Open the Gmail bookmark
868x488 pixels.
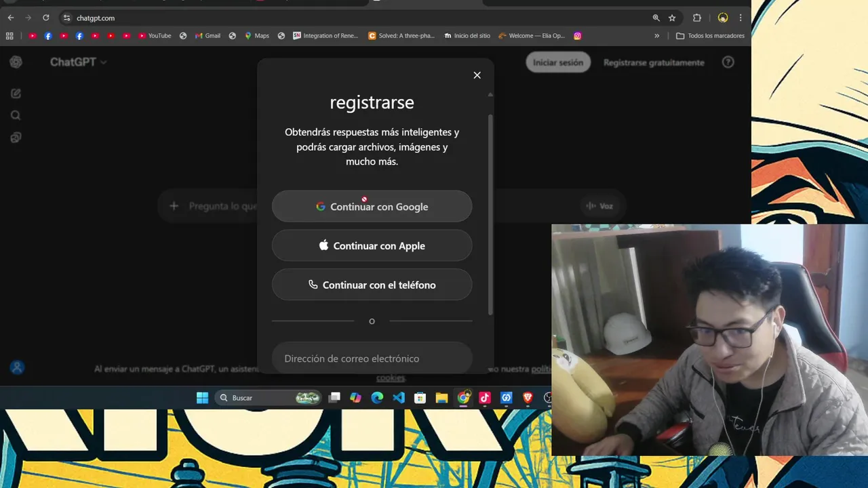208,36
